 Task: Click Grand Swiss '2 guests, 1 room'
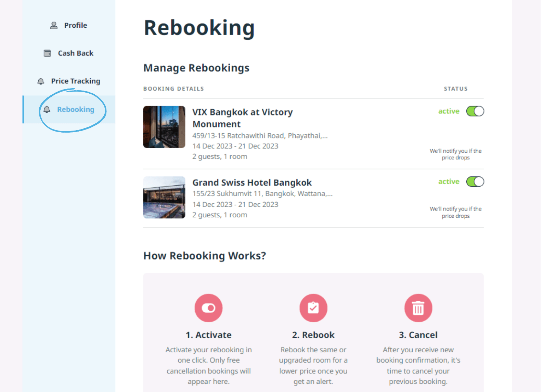220,215
